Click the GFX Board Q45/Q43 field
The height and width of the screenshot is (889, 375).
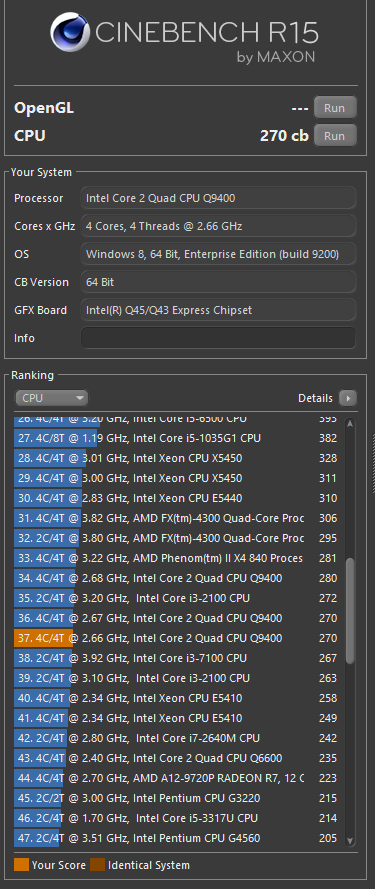click(218, 310)
